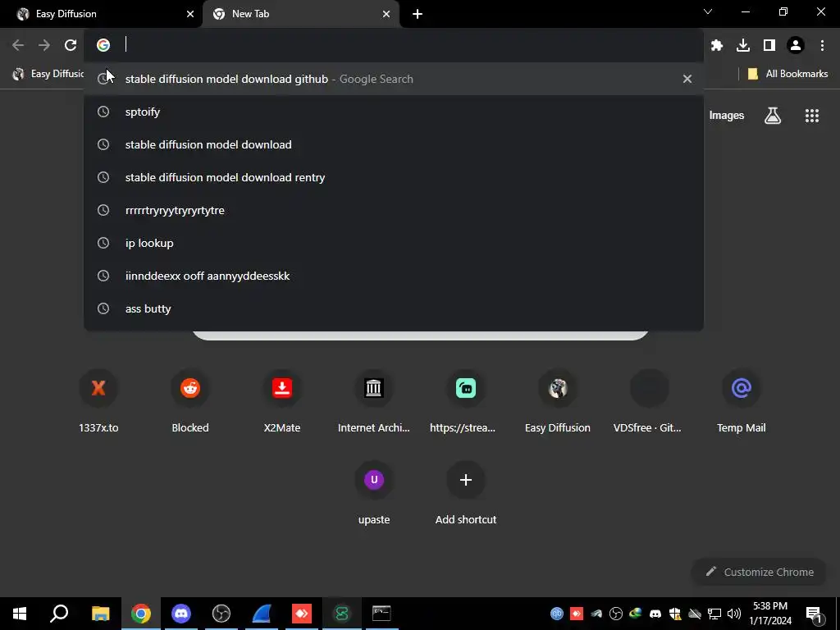Image resolution: width=840 pixels, height=630 pixels.
Task: Switch to the Easy Diffusion tab
Action: [102, 14]
